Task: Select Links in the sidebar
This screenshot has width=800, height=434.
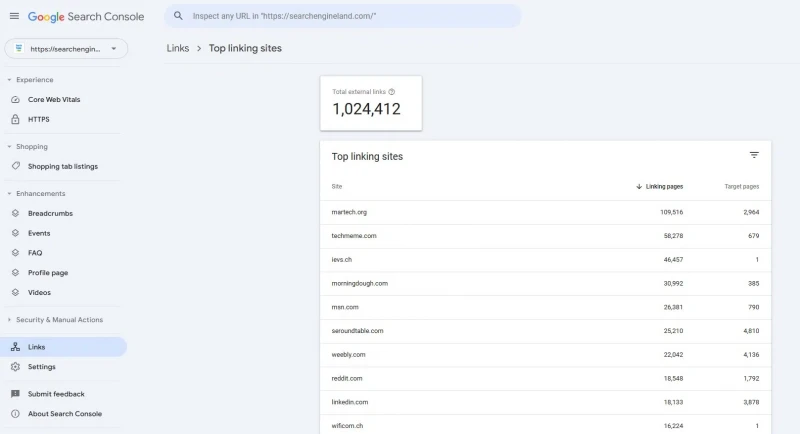Action: 63,347
